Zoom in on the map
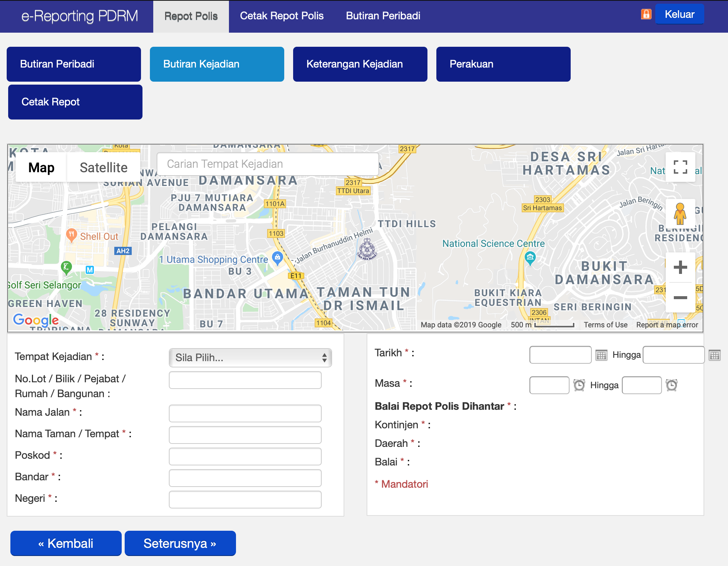This screenshot has height=566, width=728. point(680,267)
